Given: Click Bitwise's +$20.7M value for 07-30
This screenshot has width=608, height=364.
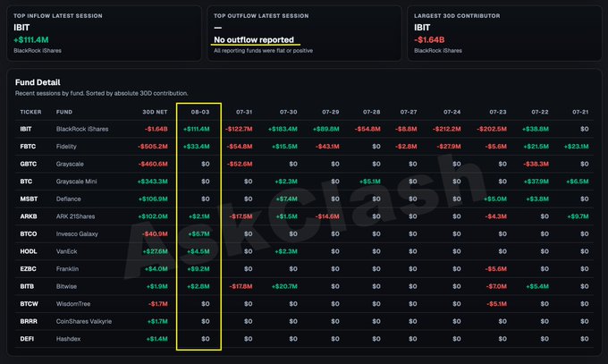Looking at the screenshot, I should (x=284, y=286).
